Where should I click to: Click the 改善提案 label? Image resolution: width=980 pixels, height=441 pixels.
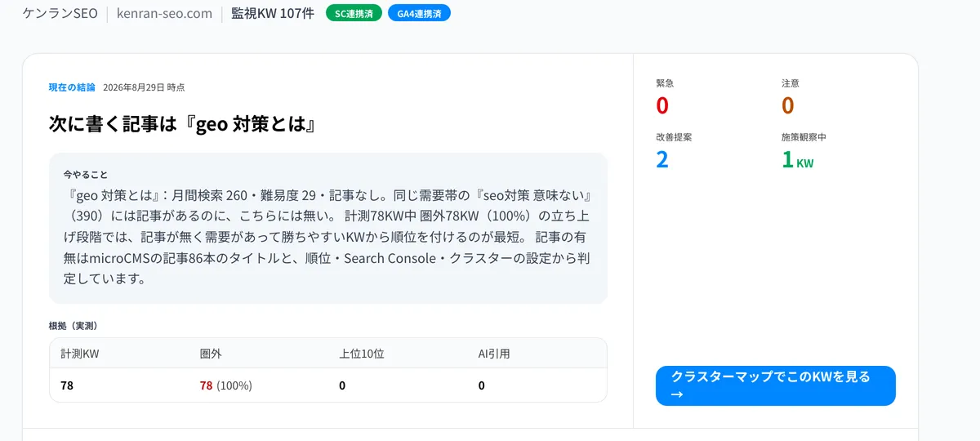point(674,137)
